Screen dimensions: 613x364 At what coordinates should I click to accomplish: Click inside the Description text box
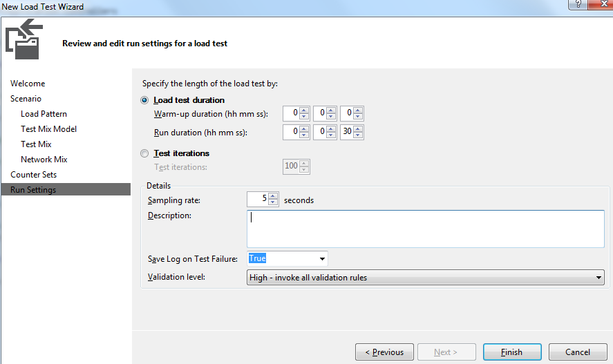tap(425, 229)
